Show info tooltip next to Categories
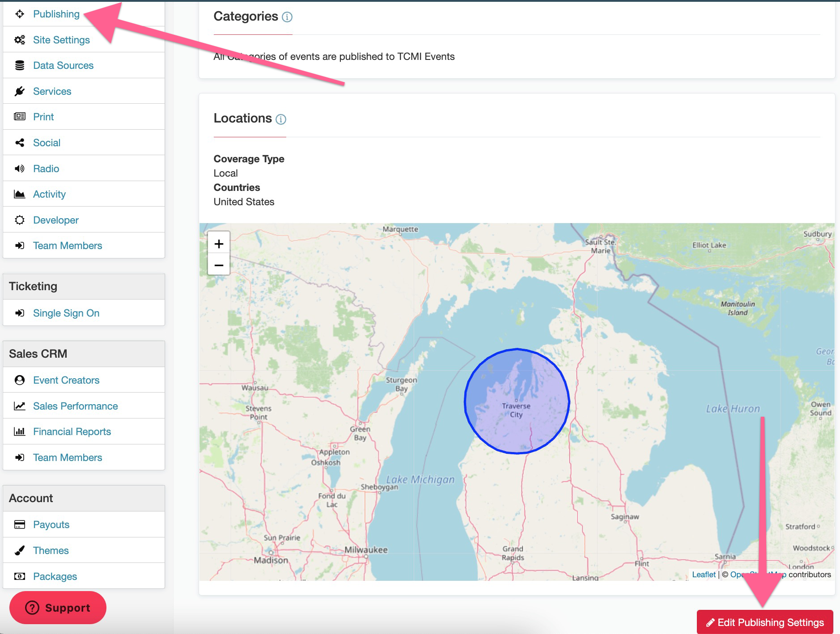 287,17
